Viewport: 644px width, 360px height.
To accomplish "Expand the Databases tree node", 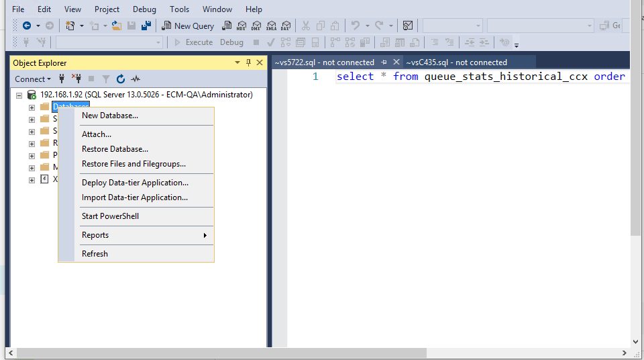I will 32,107.
